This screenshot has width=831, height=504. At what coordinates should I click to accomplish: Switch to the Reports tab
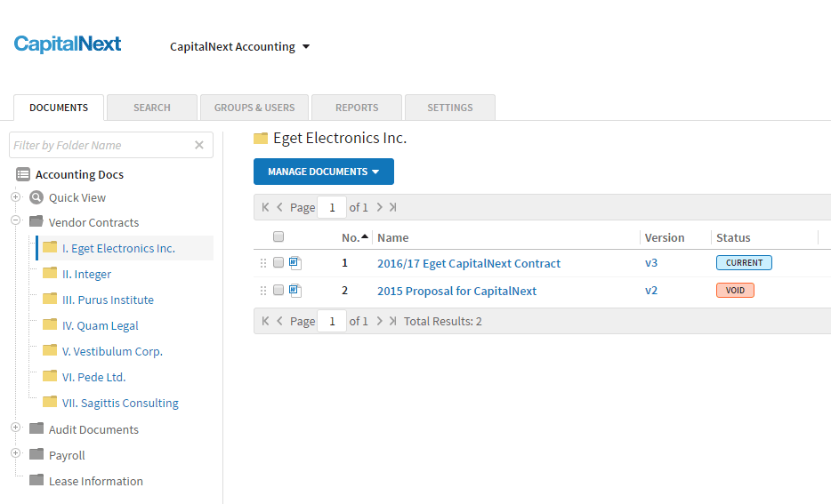coord(357,108)
